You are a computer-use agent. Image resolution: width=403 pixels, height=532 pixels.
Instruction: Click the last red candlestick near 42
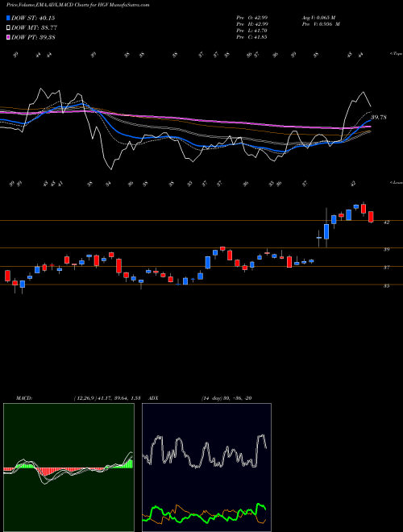(x=371, y=217)
